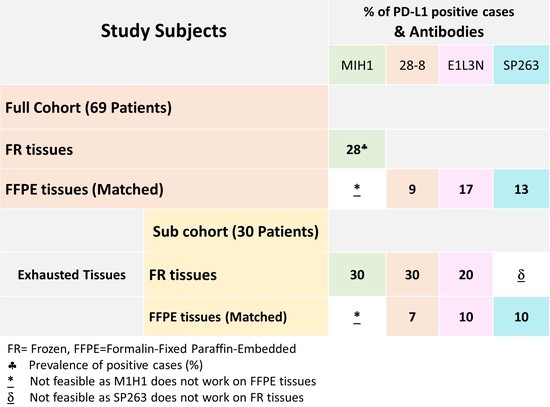The height and width of the screenshot is (407, 550).
Task: Click the Sub cohort (30 Patients) heading
Action: tap(236, 232)
